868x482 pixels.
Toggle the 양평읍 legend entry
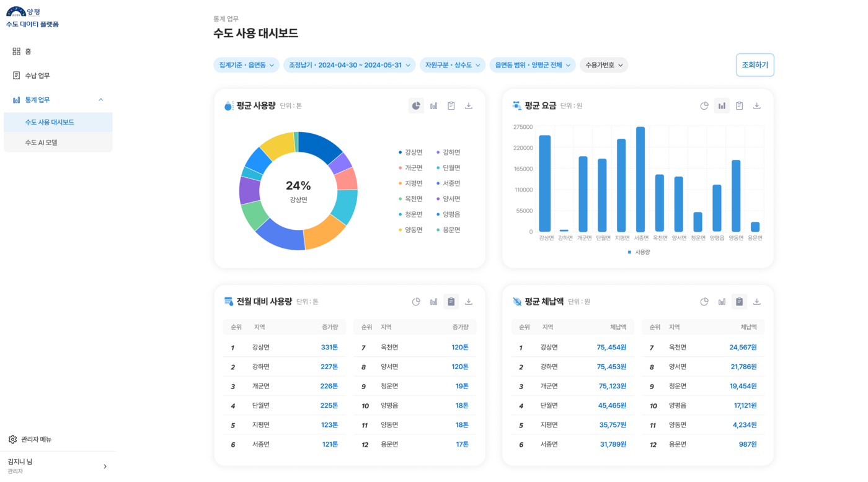(448, 214)
